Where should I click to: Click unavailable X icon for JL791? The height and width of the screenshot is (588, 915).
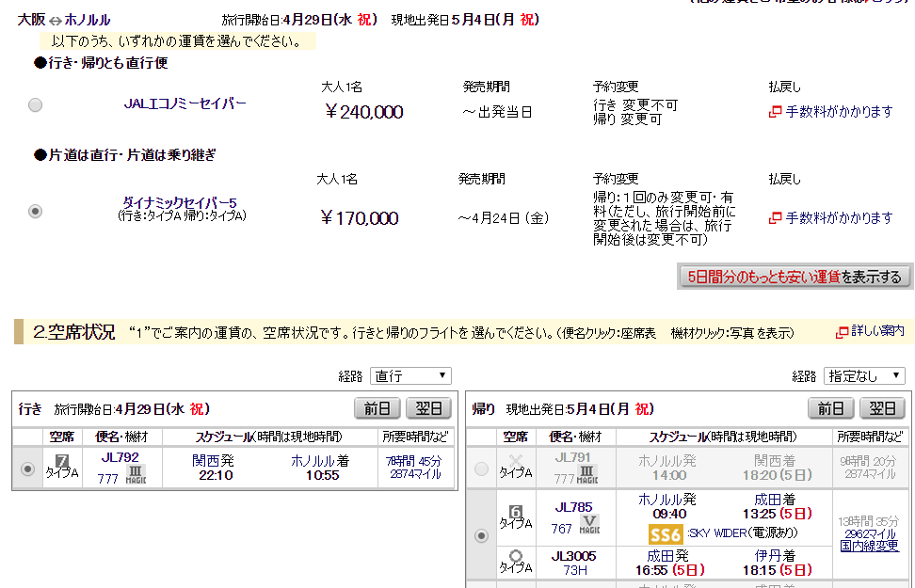pos(515,461)
